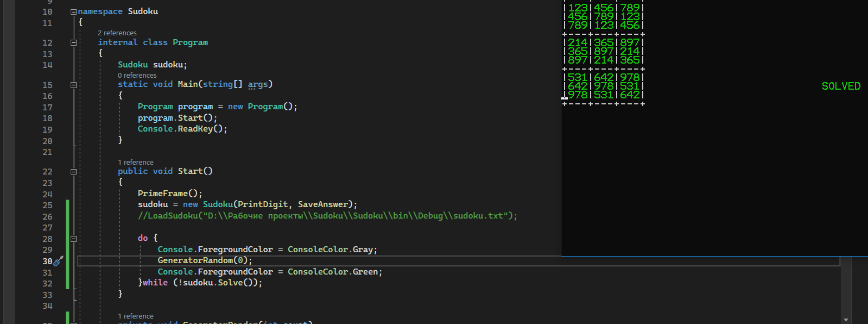Open the '2 references' CodeLens link
868x324 pixels.
pyautogui.click(x=117, y=33)
